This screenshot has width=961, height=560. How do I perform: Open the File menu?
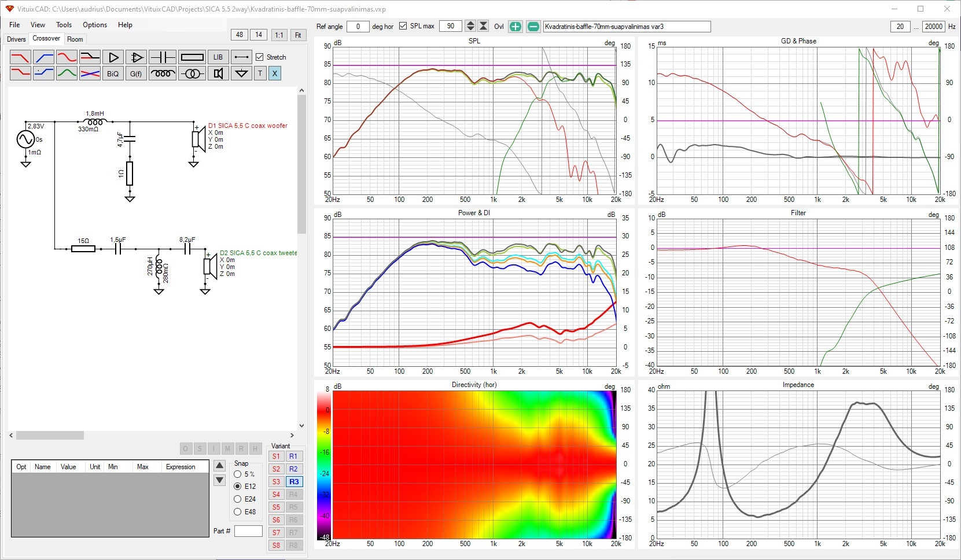pyautogui.click(x=14, y=25)
